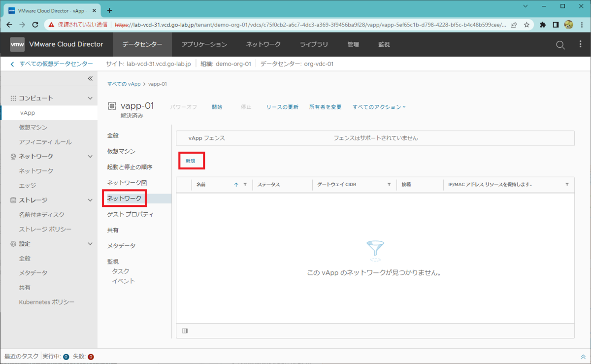Expand the recent tasks panel chevrons
Screen dimensions: 591x364
pos(583,357)
